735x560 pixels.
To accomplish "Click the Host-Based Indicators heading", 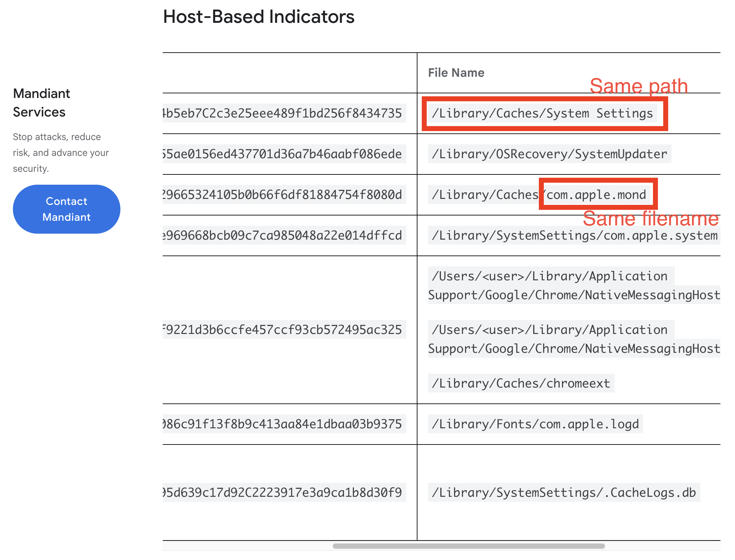I will (x=259, y=17).
